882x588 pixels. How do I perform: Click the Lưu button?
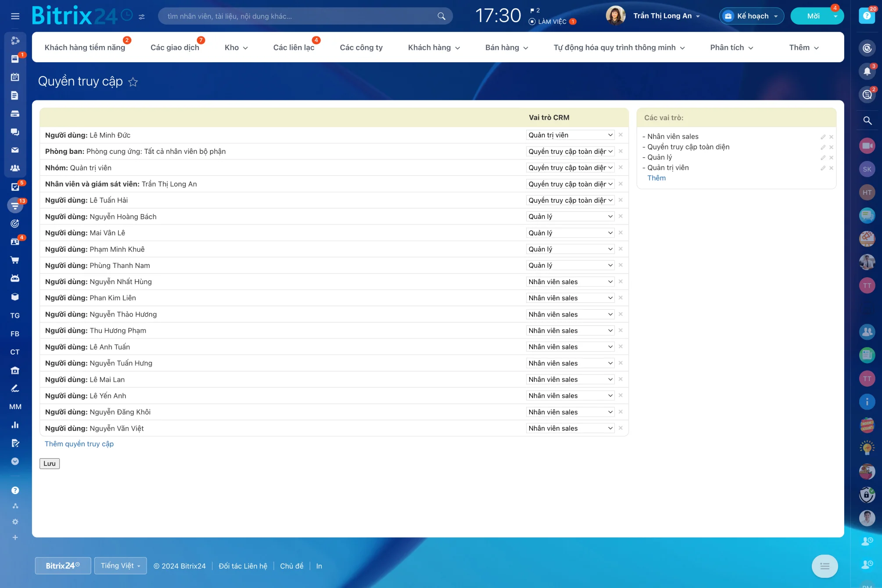tap(49, 463)
